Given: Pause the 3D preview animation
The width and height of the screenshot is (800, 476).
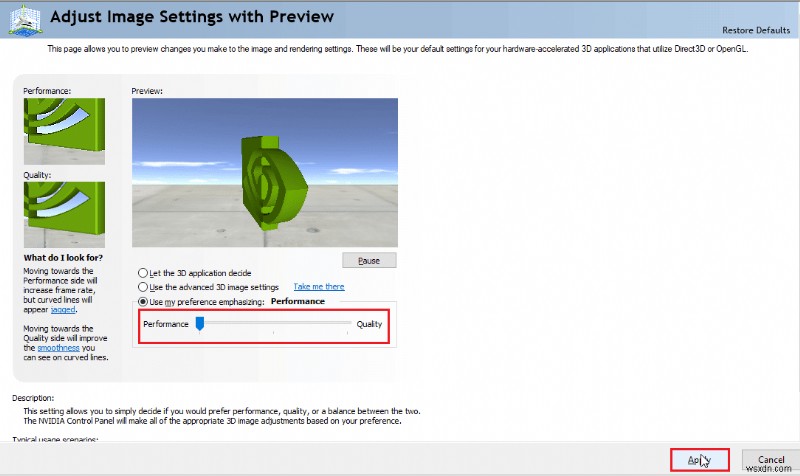Looking at the screenshot, I should coord(369,261).
